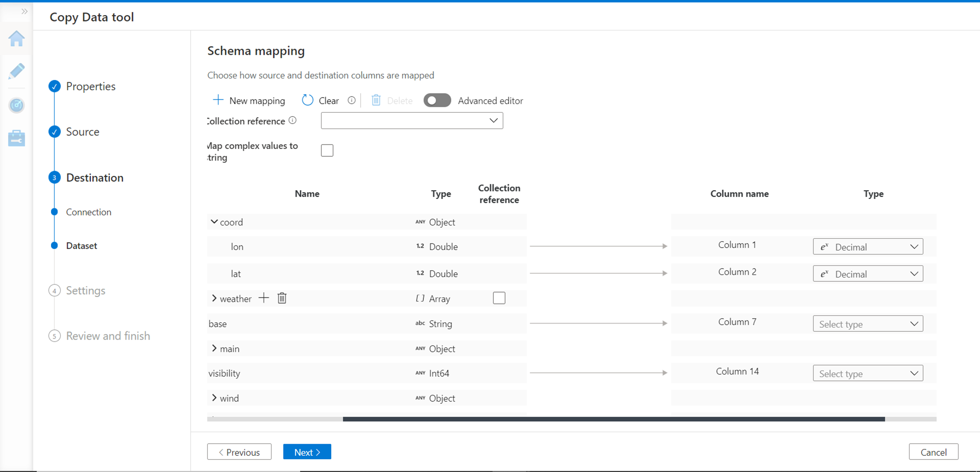Open Column 1 Decimal type dropdown
This screenshot has height=472, width=980.
[868, 247]
